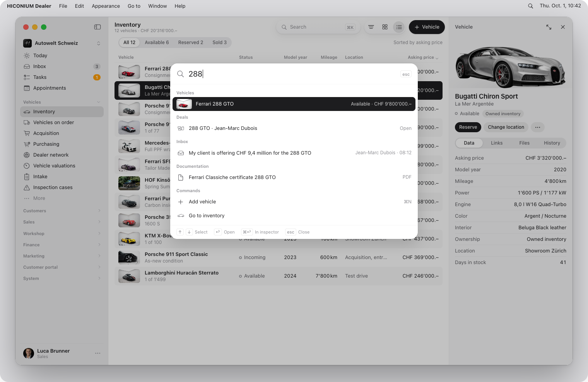The width and height of the screenshot is (588, 382).
Task: Open the Go to menu
Action: click(x=134, y=6)
